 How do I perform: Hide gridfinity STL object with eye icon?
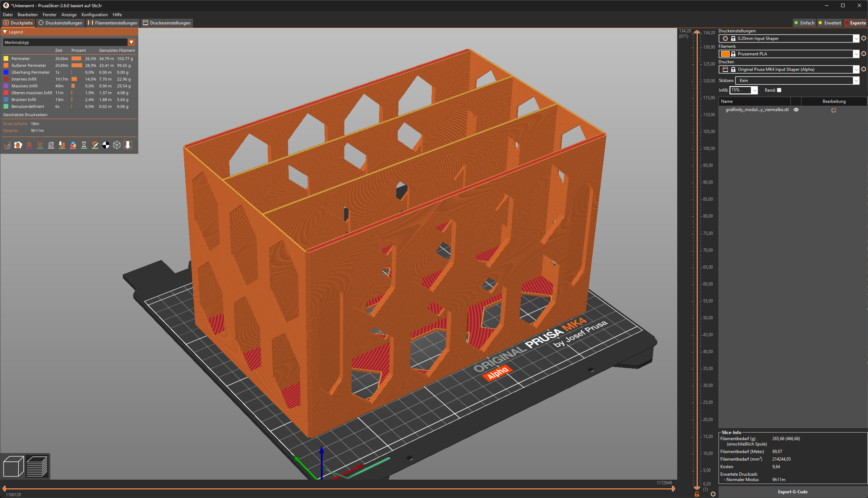796,110
